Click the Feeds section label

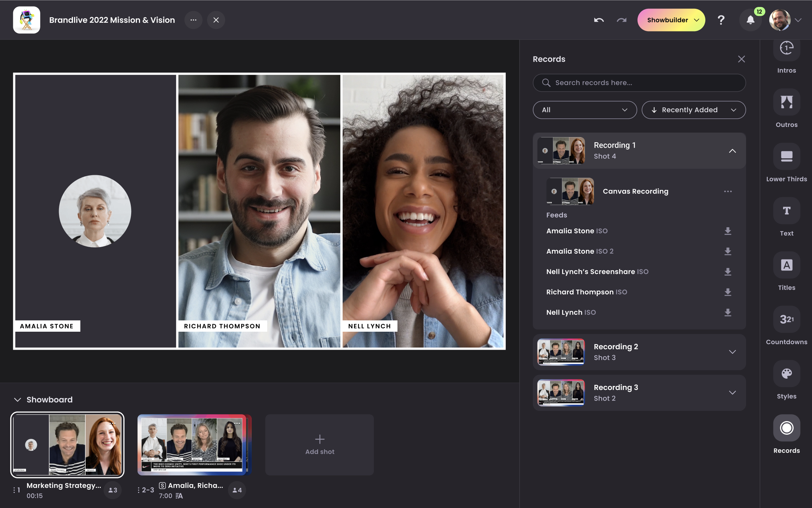pyautogui.click(x=557, y=215)
